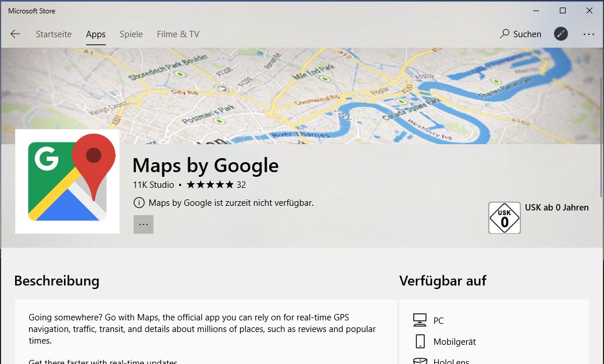Close the Microsoft Store window
The height and width of the screenshot is (364, 604).
589,11
